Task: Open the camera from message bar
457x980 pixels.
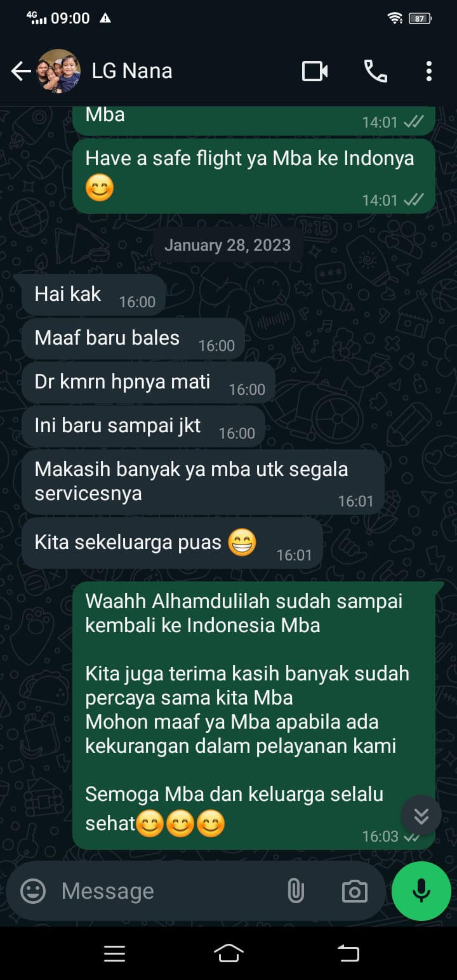Action: [354, 892]
